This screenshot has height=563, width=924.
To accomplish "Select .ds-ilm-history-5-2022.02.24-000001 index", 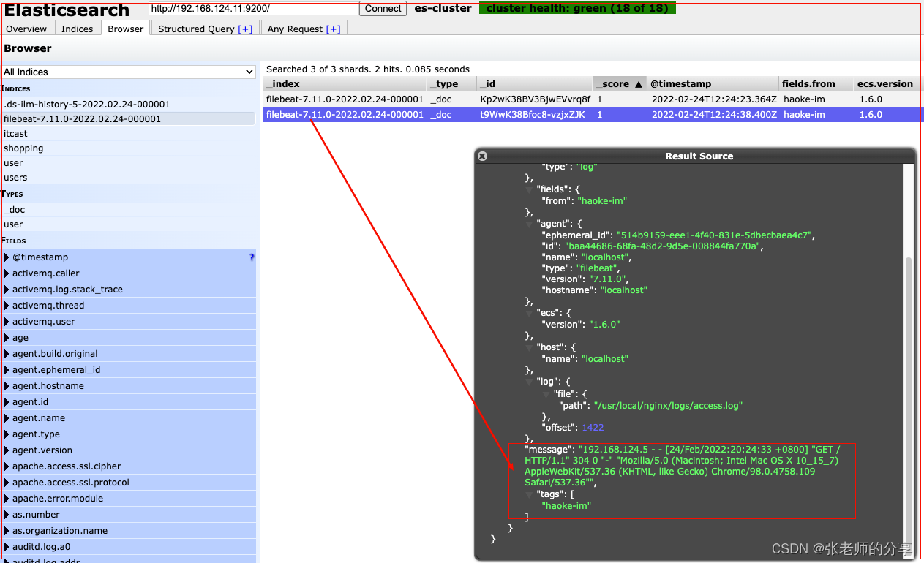I will point(128,104).
